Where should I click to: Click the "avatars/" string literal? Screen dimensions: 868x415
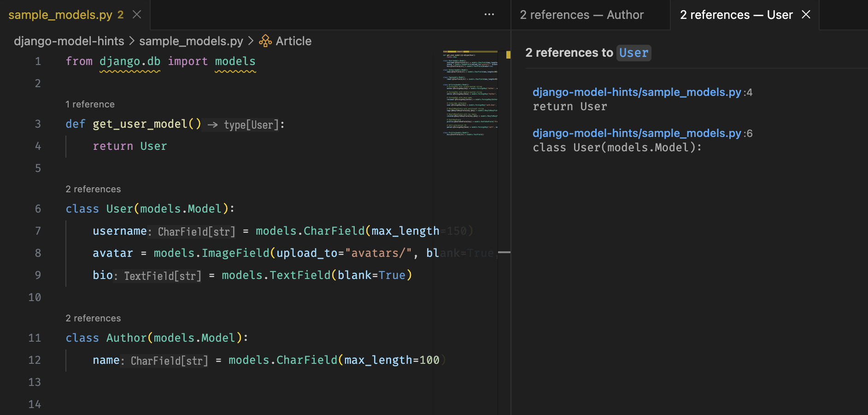click(378, 253)
